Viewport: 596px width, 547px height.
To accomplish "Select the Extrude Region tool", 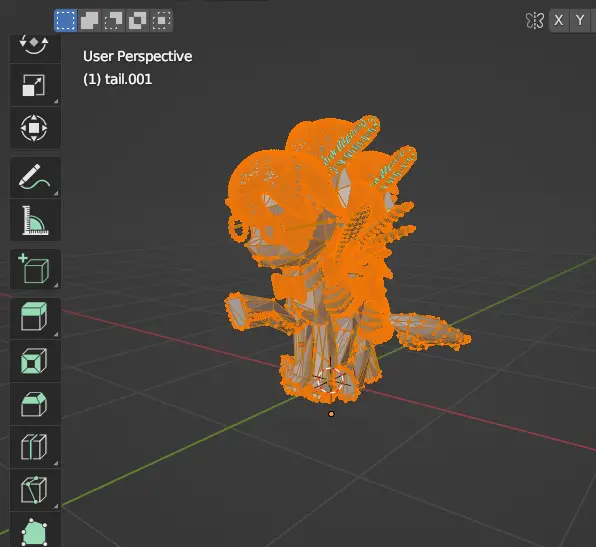I will point(35,318).
